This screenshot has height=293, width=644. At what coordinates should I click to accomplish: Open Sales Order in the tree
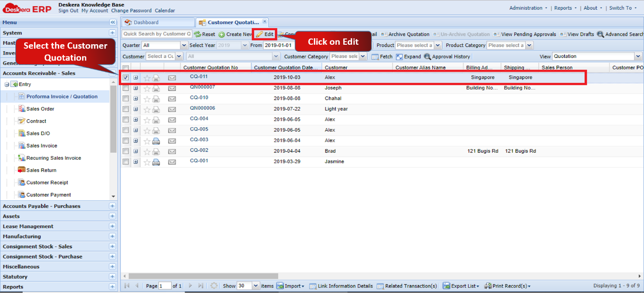click(x=40, y=109)
